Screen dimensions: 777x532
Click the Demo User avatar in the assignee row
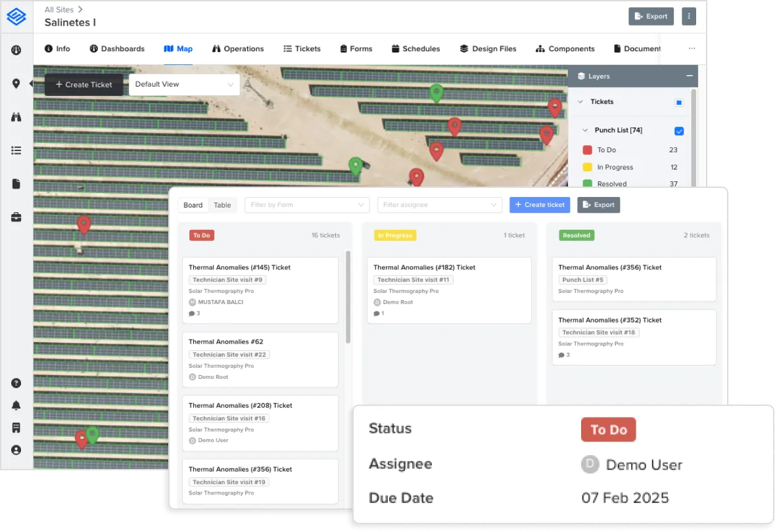(590, 464)
